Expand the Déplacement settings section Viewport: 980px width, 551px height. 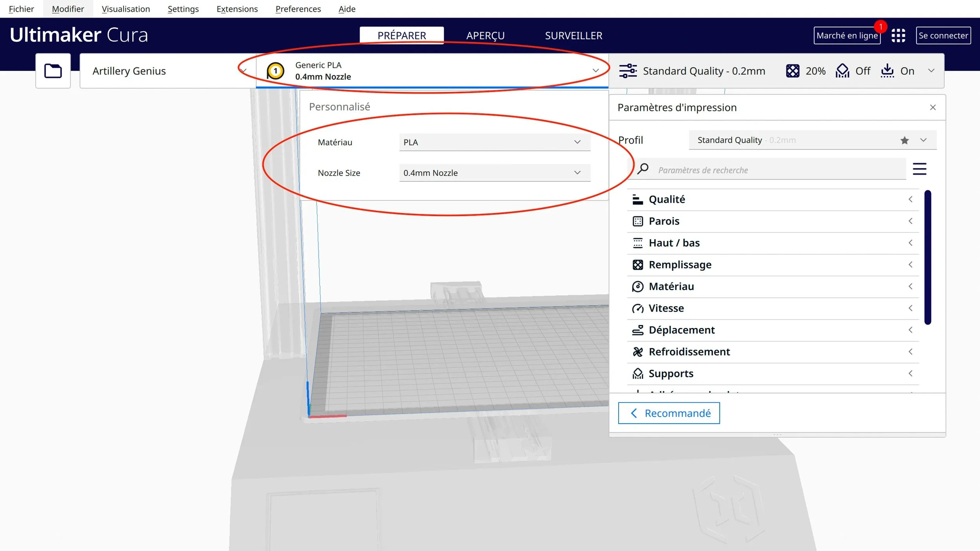coord(773,330)
